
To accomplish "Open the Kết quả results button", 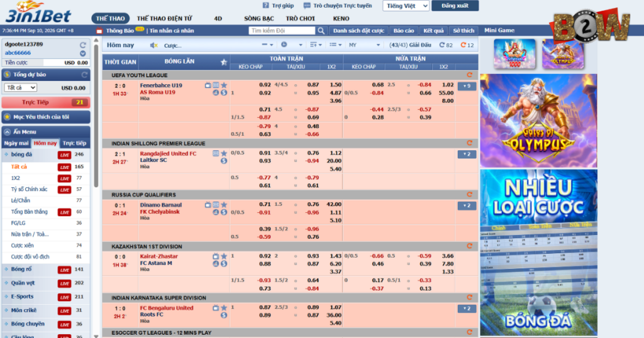I will [433, 31].
